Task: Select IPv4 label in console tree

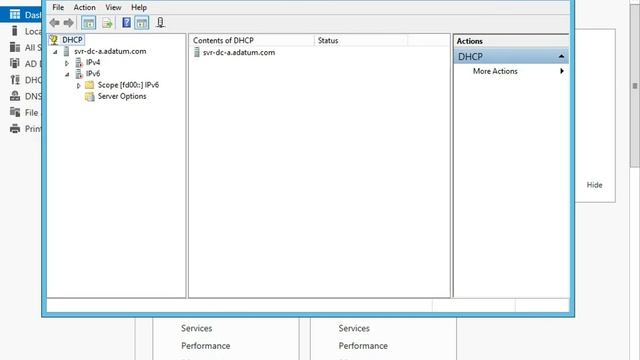Action: (93, 62)
